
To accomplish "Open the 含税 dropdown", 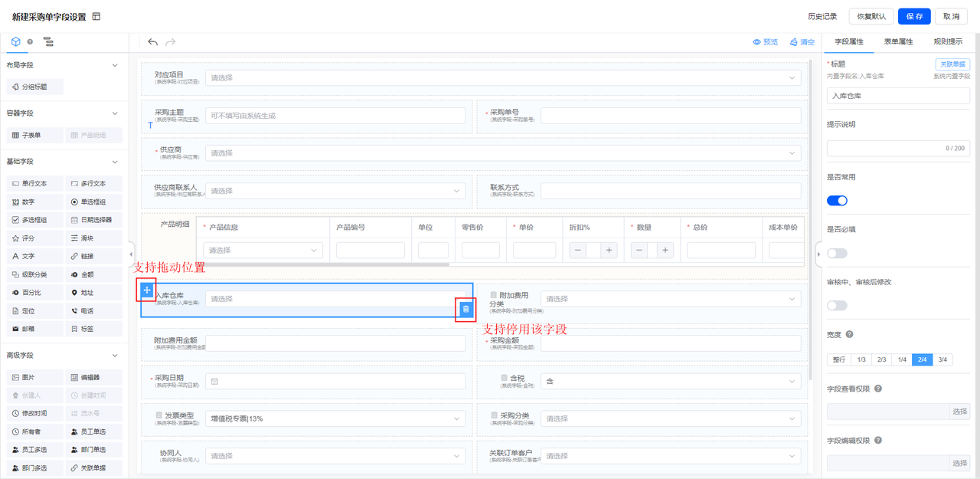I will pos(671,381).
